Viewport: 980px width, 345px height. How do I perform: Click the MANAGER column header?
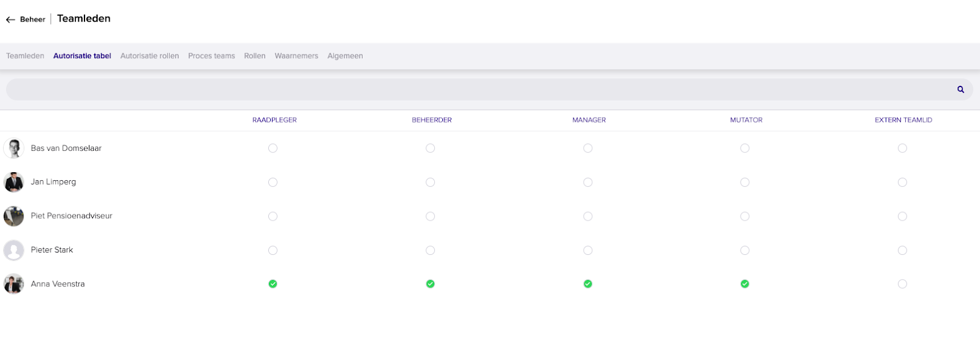tap(589, 120)
